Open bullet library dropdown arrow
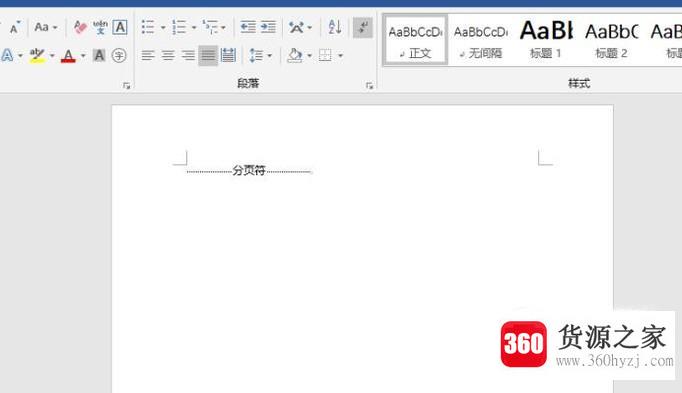Image resolution: width=682 pixels, height=393 pixels. point(163,28)
